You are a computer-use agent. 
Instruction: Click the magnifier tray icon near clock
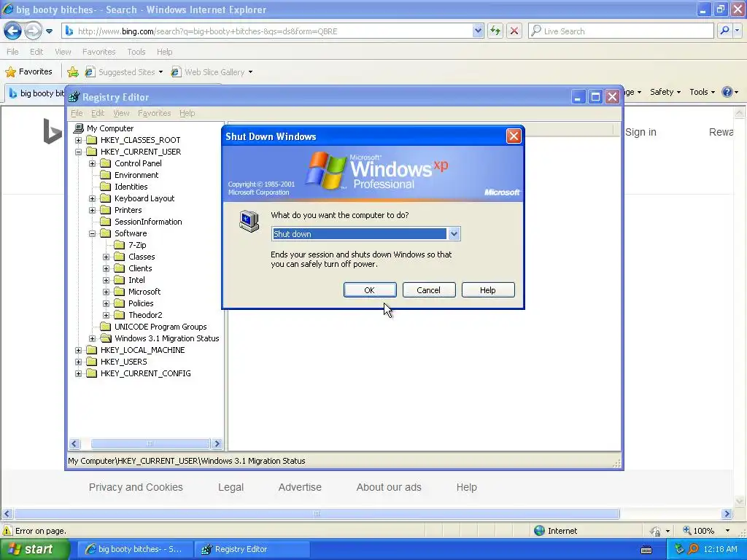click(x=693, y=549)
